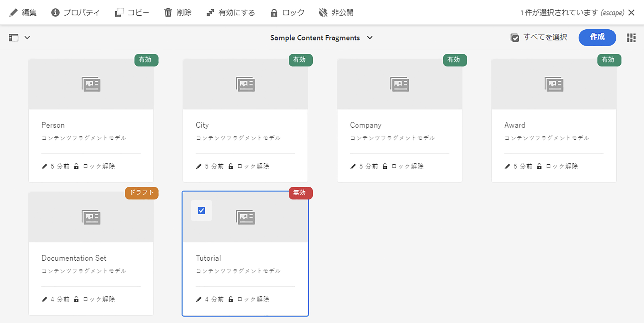Click Enable (有効にする) action icon
Screen dimensions: 644x323
click(x=210, y=13)
